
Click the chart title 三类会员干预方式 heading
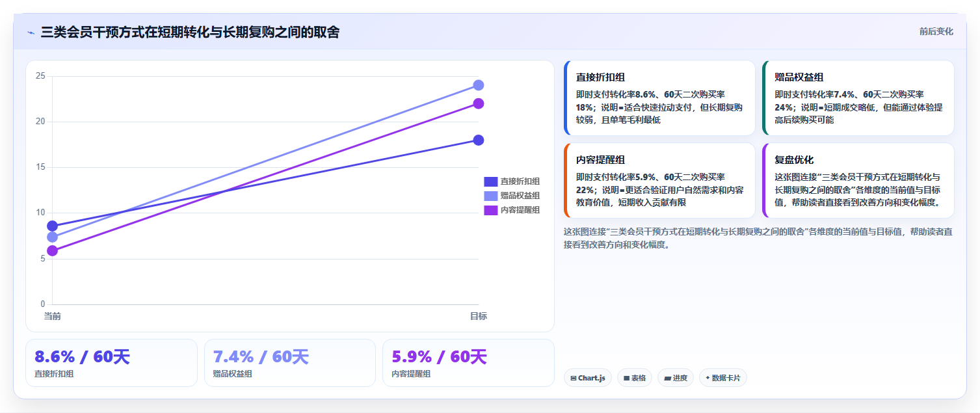[190, 32]
